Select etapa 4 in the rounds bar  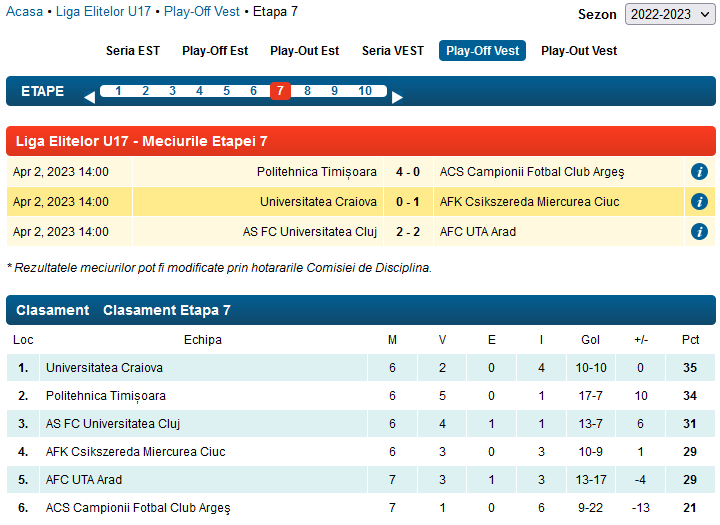coord(199,91)
